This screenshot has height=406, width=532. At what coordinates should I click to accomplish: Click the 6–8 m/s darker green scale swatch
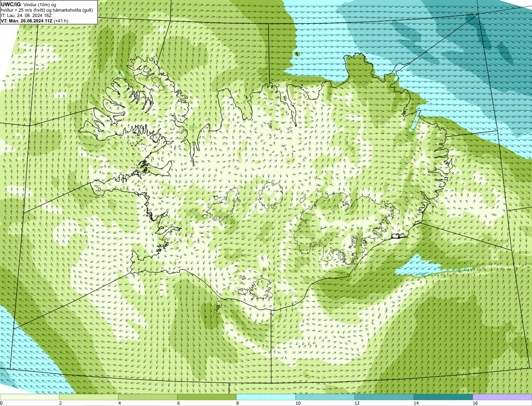click(207, 397)
